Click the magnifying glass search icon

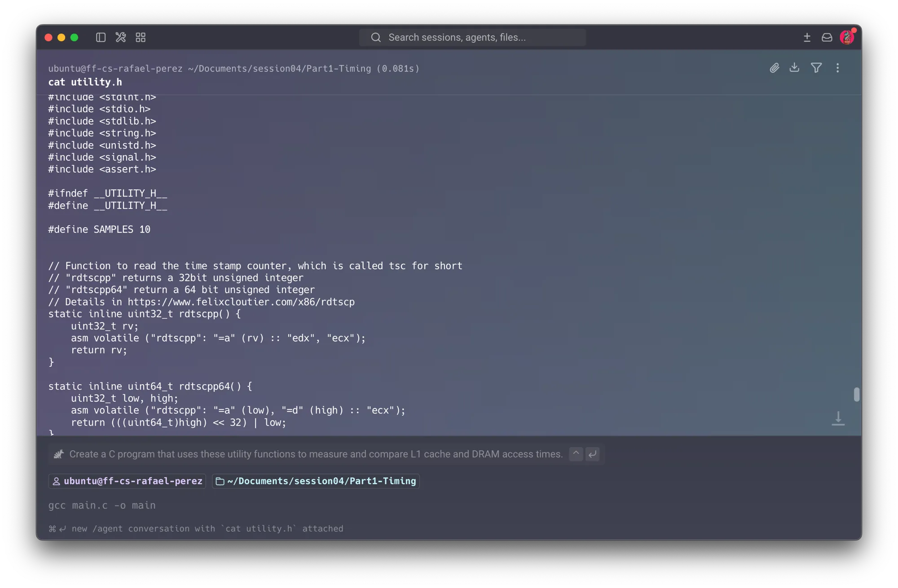[376, 37]
